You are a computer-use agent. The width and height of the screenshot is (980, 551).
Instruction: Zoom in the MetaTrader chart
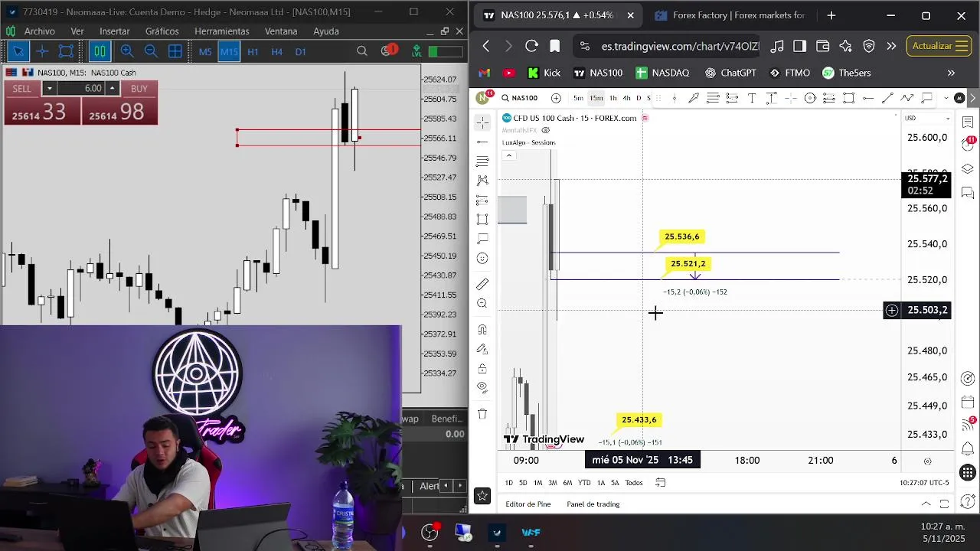(x=127, y=51)
